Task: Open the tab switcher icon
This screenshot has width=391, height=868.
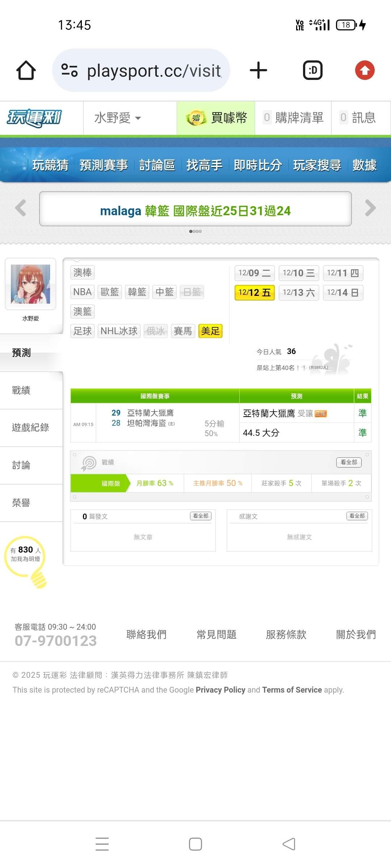Action: pyautogui.click(x=313, y=70)
